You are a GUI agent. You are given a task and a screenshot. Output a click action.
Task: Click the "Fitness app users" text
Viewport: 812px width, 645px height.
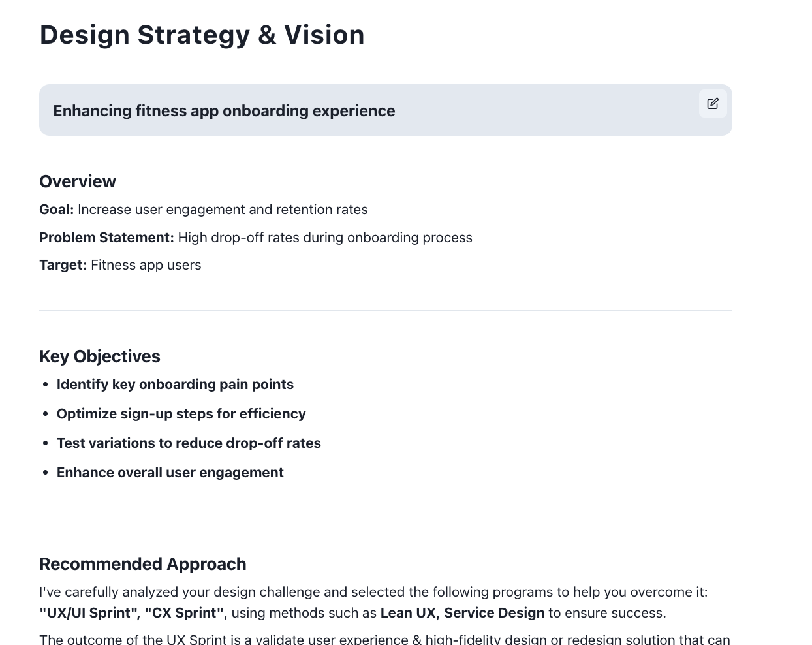146,265
